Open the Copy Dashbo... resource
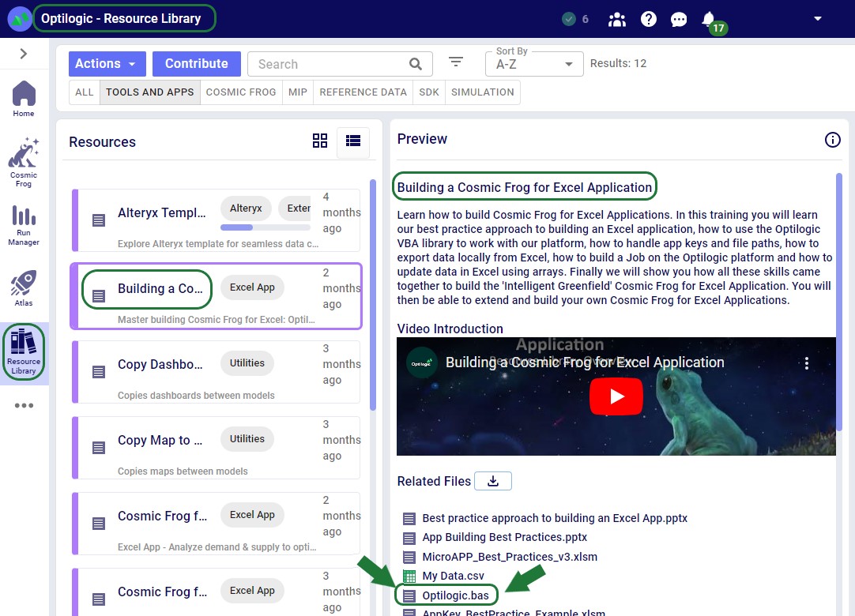855x616 pixels. pos(216,372)
